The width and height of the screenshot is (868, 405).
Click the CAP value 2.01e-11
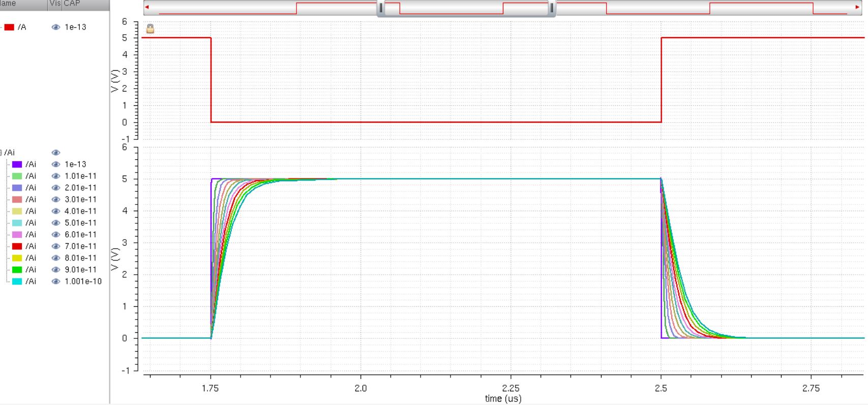(80, 188)
